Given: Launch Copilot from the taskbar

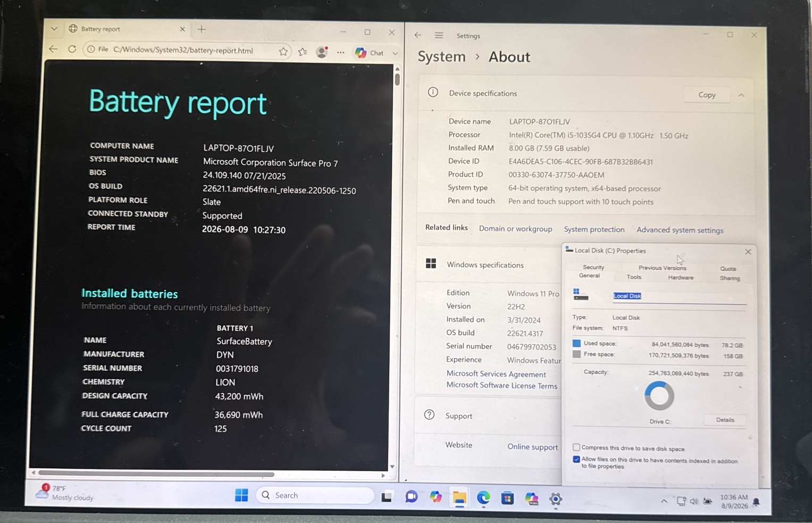Looking at the screenshot, I should pos(436,497).
